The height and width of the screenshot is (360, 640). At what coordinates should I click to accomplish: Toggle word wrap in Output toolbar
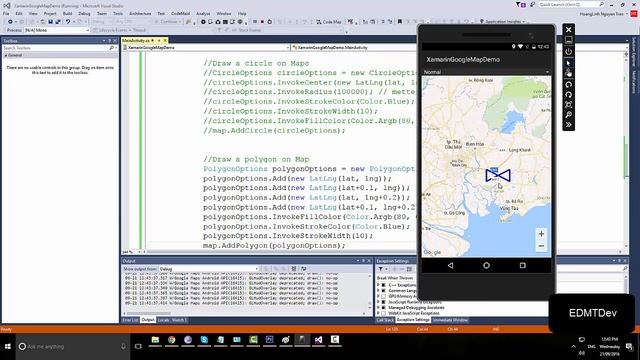(304, 269)
